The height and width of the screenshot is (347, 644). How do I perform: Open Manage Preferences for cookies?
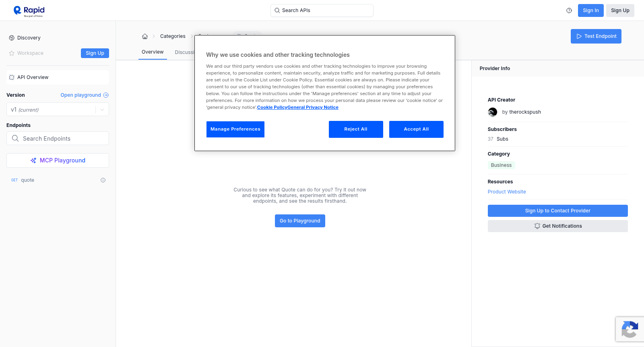point(235,129)
